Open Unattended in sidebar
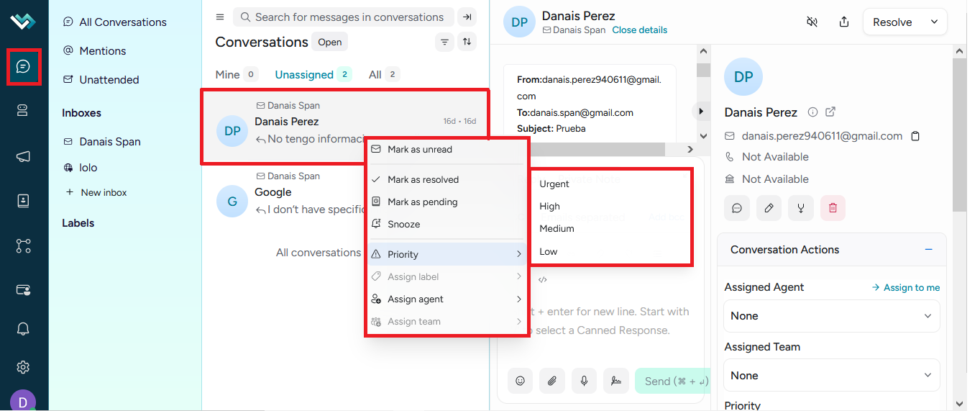 click(101, 80)
